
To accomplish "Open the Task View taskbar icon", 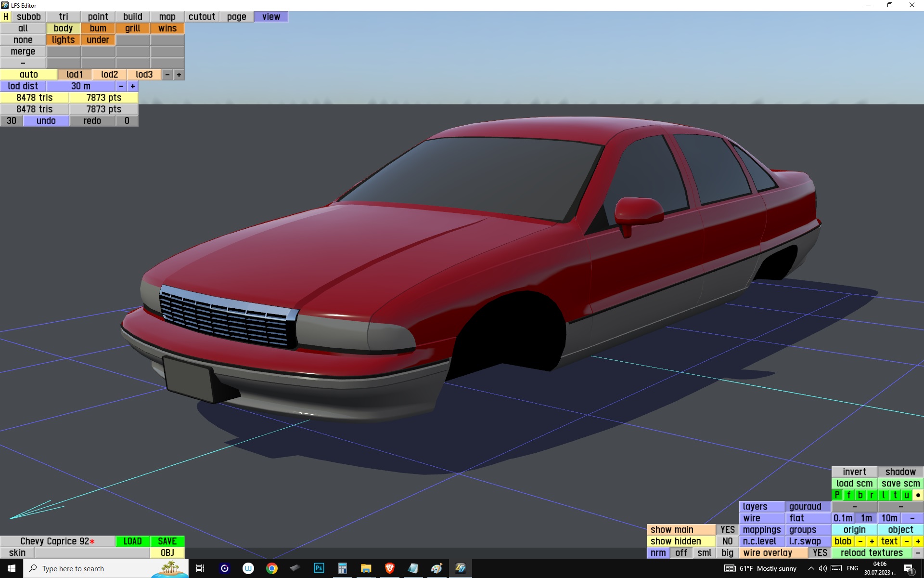I will 200,568.
